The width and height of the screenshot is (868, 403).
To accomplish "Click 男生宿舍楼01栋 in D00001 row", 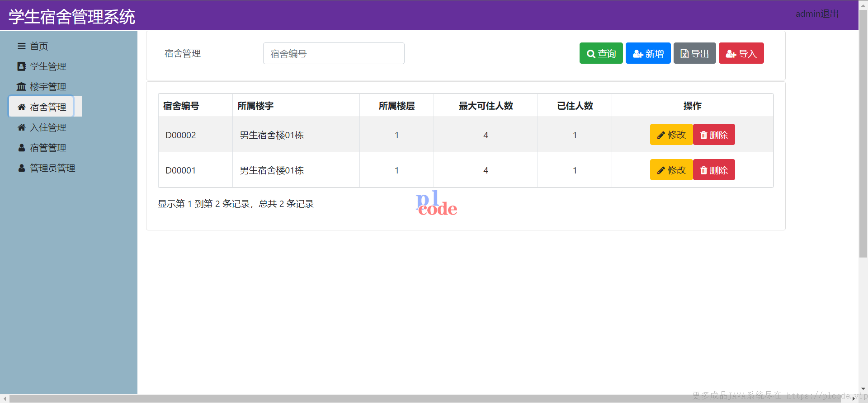I will [x=272, y=170].
